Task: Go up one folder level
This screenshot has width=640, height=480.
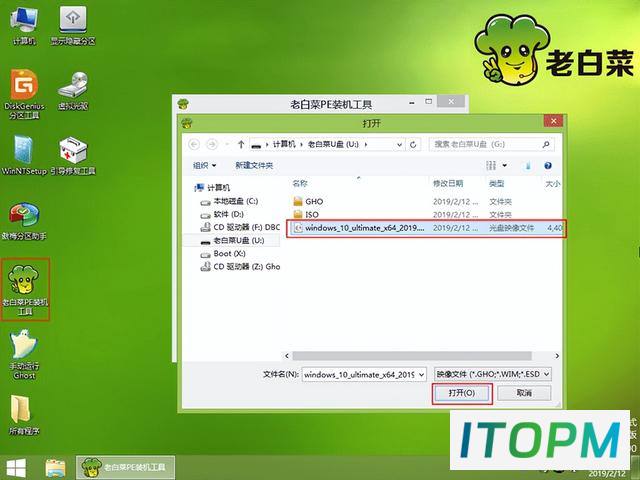Action: [241, 144]
